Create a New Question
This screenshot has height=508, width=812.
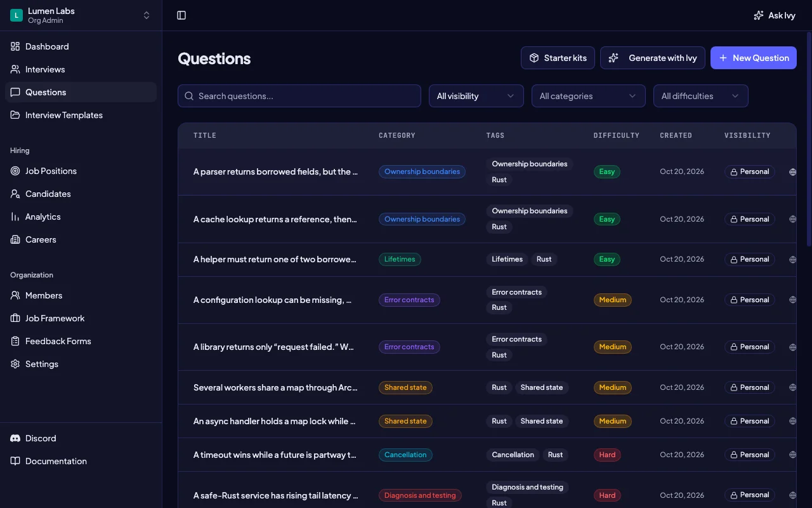pyautogui.click(x=754, y=58)
